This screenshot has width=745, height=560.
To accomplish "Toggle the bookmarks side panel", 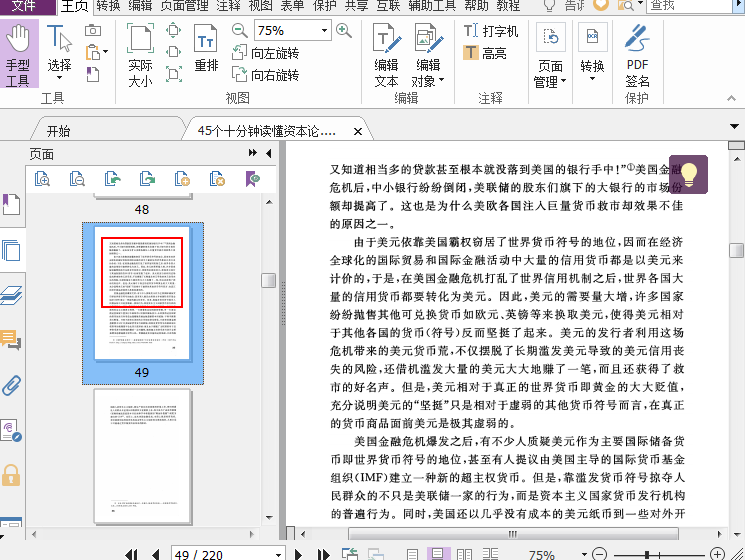I will pyautogui.click(x=11, y=205).
